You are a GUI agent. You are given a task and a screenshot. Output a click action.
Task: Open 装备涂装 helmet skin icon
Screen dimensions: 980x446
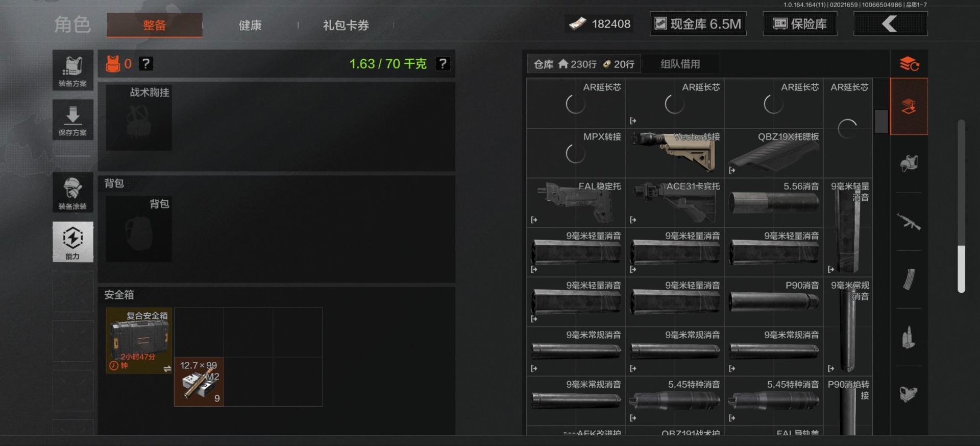click(x=72, y=192)
